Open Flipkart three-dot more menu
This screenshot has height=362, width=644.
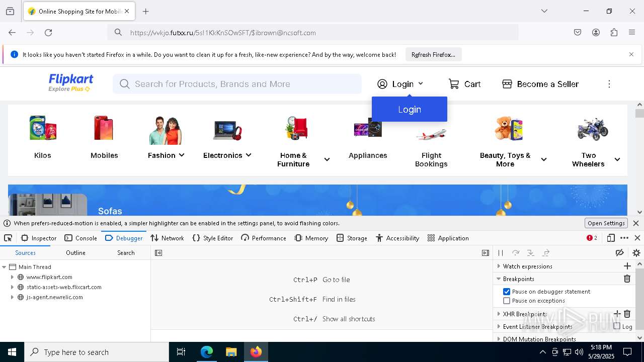point(609,84)
